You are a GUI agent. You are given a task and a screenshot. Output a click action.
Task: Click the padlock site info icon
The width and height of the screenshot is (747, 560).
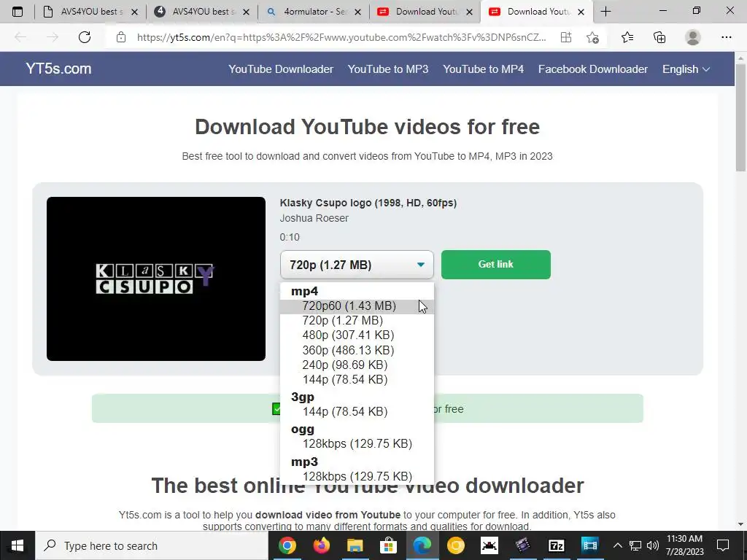pos(121,37)
